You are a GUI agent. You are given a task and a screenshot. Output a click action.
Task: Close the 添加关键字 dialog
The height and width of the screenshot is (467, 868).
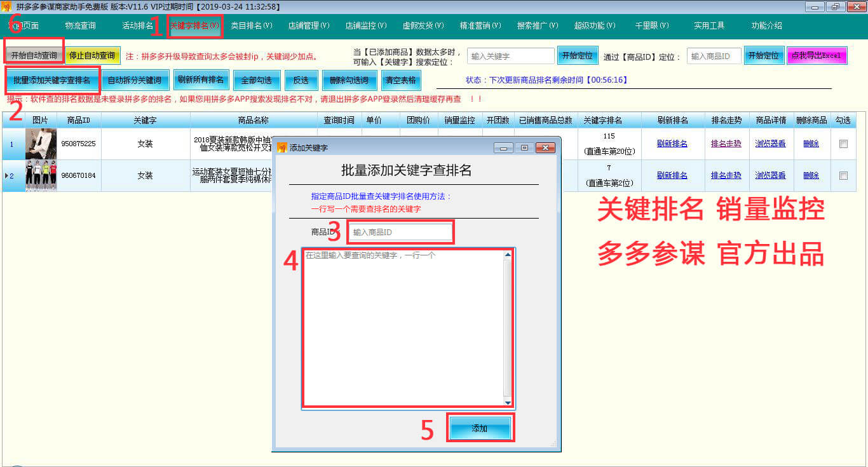[x=545, y=148]
